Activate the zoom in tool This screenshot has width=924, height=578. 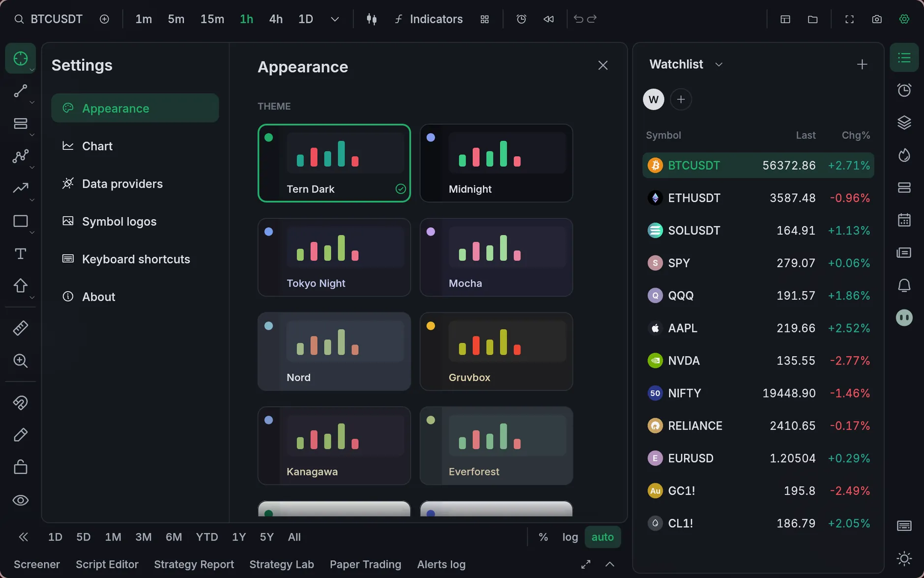[x=20, y=361]
